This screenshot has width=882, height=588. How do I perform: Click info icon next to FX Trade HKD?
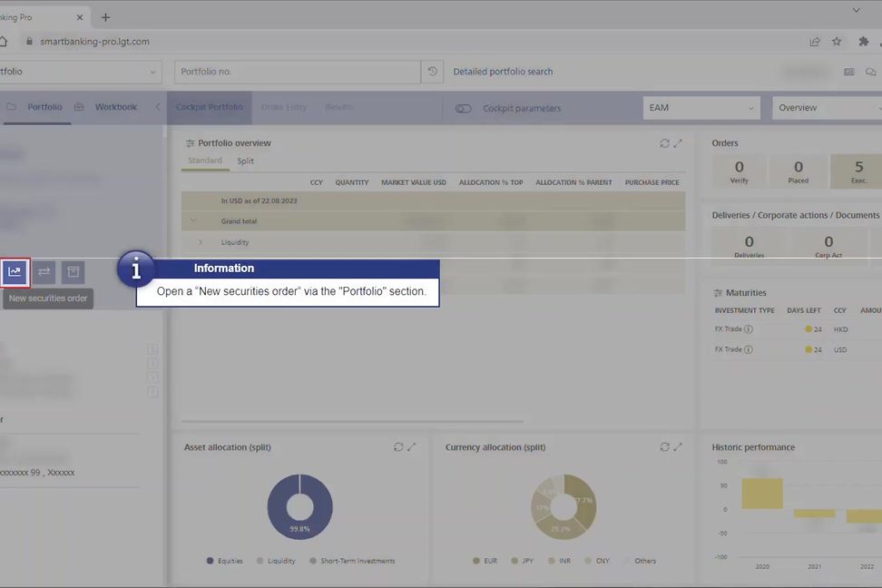coord(749,329)
